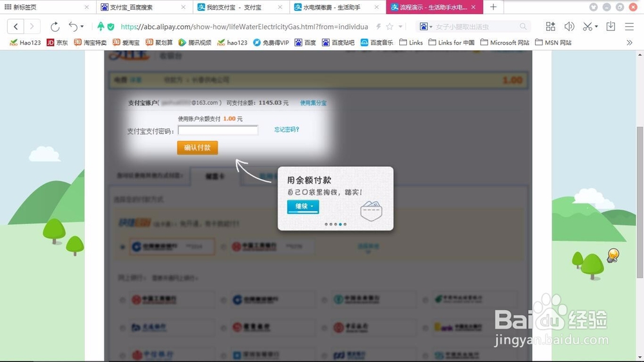Bookmark this page with the star icon
Screen dimensions: 644x362
tap(390, 26)
